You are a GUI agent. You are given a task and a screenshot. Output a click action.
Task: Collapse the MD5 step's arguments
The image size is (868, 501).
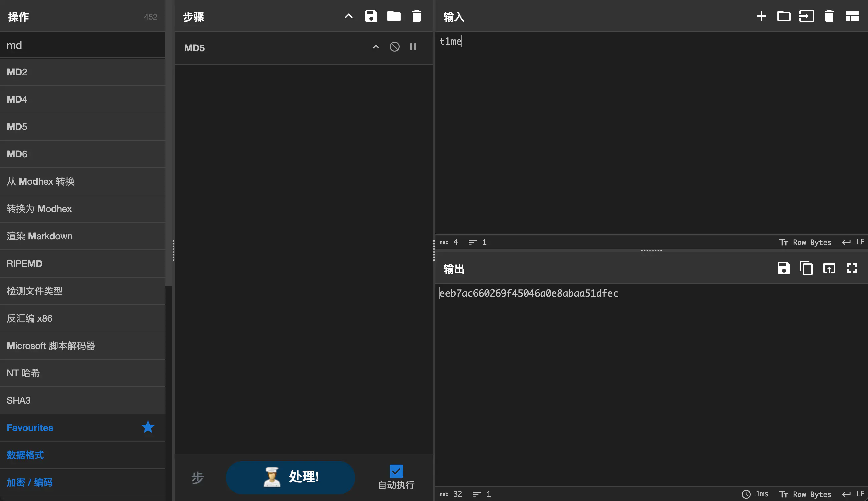point(376,47)
